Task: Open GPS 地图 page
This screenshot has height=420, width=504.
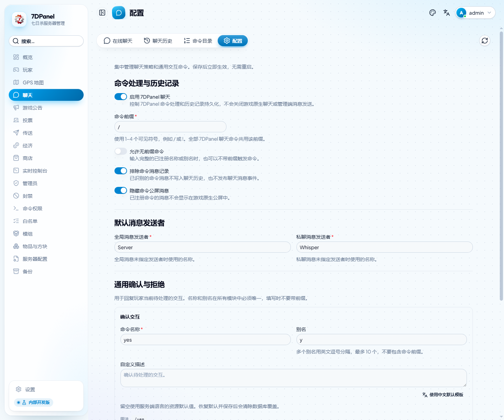Action: pos(46,83)
